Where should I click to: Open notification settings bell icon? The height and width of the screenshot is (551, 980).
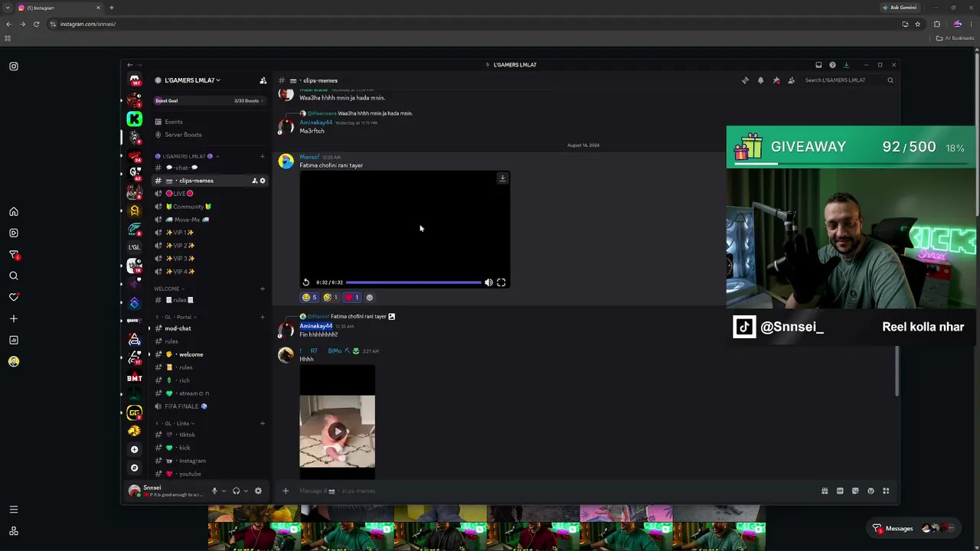760,80
